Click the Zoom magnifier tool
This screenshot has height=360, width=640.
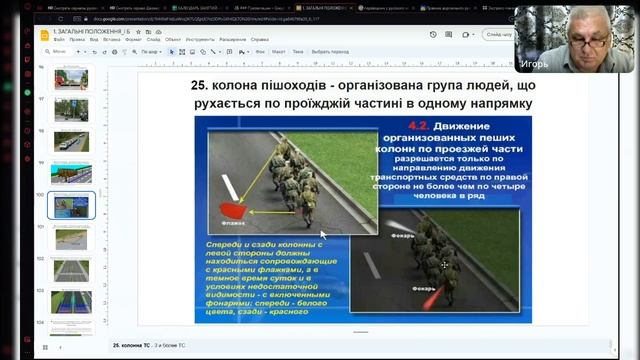click(134, 52)
